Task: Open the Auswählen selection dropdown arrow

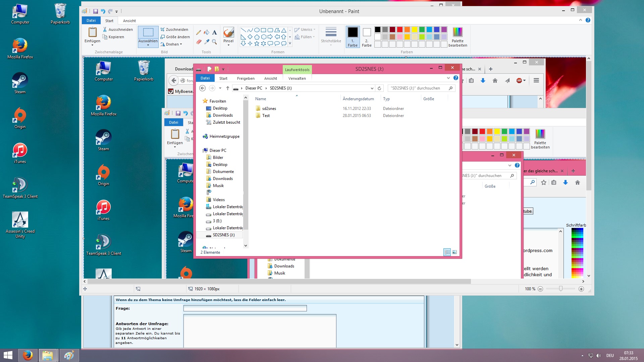Action: click(148, 45)
